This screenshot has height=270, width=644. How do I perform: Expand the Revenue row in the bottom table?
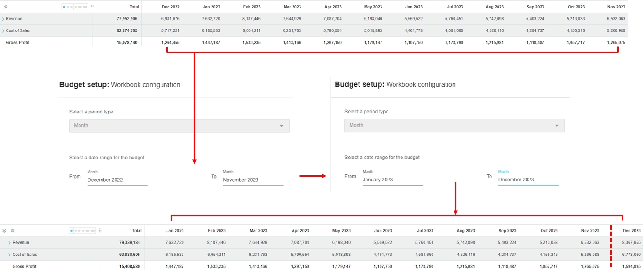pyautogui.click(x=9, y=243)
